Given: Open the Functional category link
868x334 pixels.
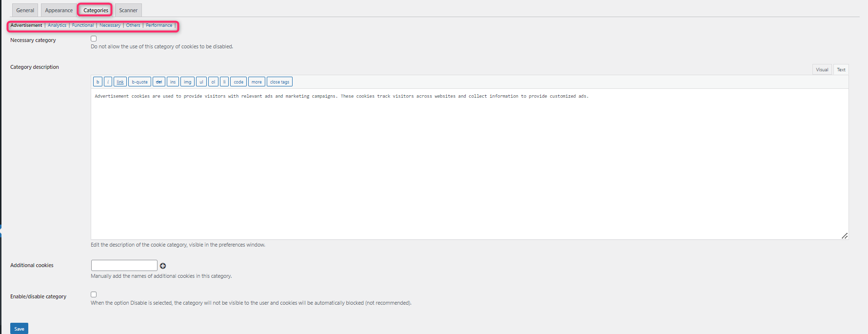Looking at the screenshot, I should tap(83, 25).
